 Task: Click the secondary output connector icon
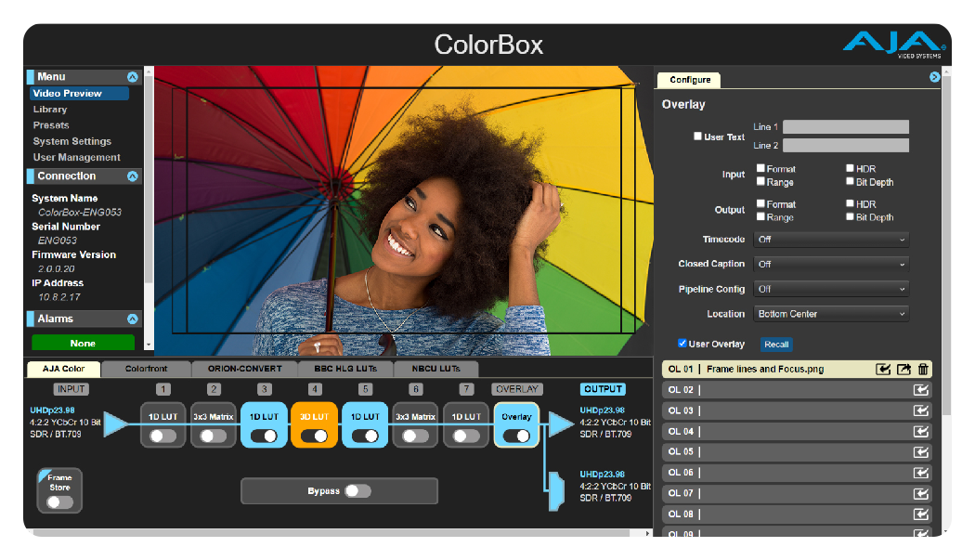click(556, 491)
